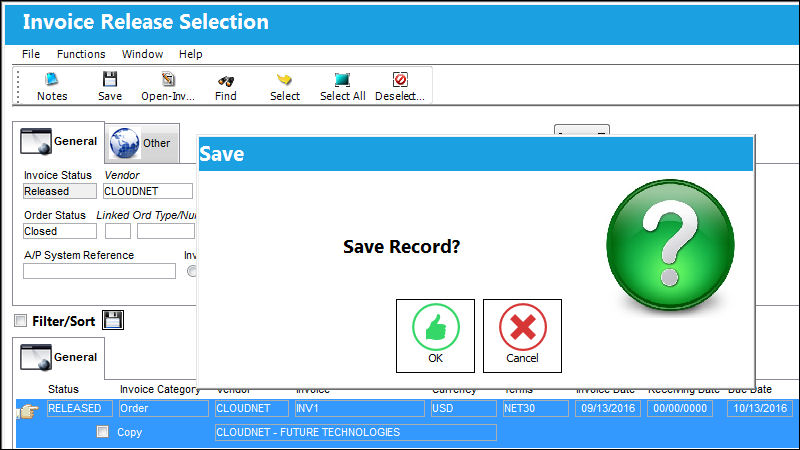
Task: Choose the Select All toolbar icon
Action: click(x=342, y=87)
